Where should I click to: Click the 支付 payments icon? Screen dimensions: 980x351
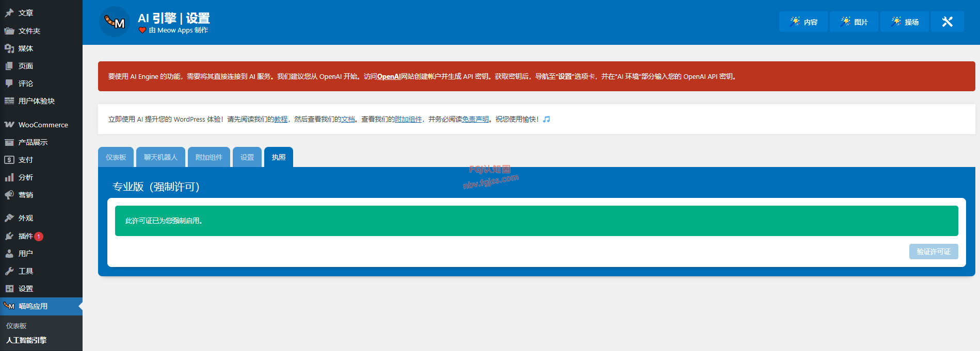click(x=9, y=160)
